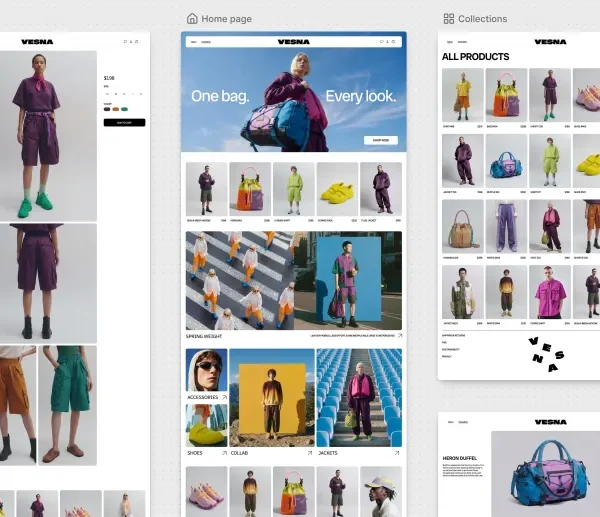The height and width of the screenshot is (517, 600).
Task: Click the arrow icon next to ACCESSORIES
Action: 224,398
